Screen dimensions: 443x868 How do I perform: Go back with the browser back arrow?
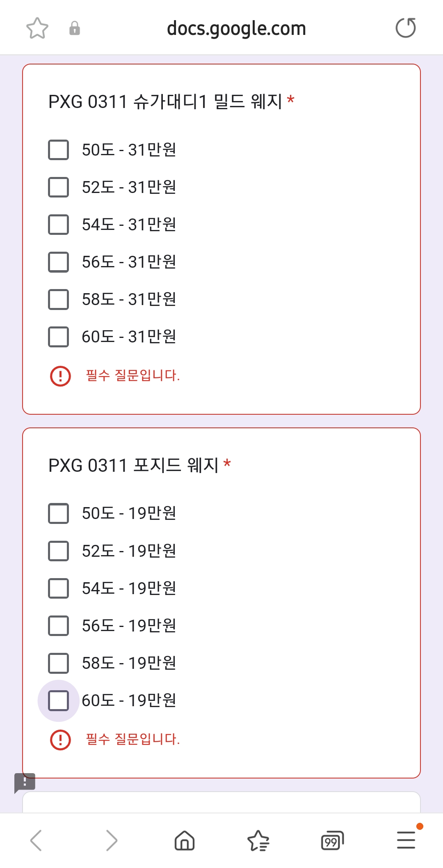36,840
